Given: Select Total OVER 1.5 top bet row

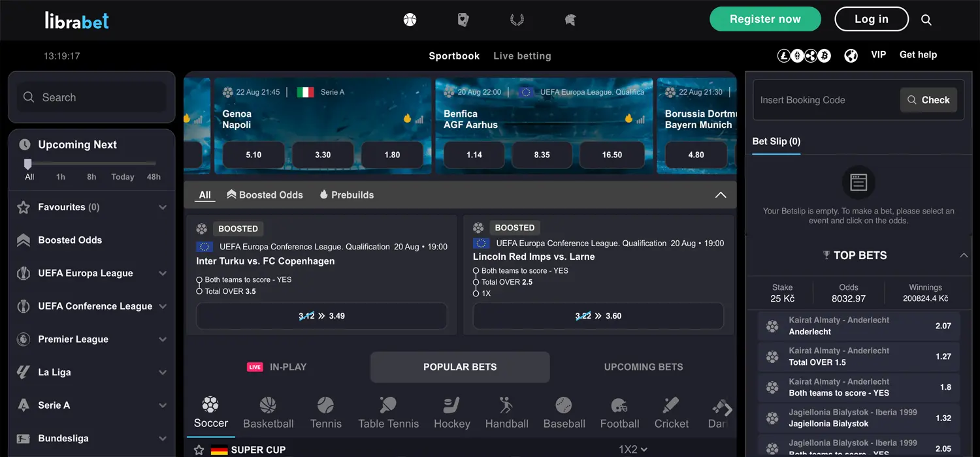Looking at the screenshot, I should [858, 356].
